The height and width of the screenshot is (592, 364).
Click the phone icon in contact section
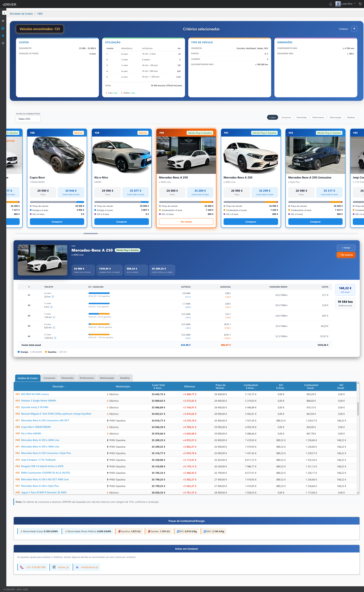(22, 567)
